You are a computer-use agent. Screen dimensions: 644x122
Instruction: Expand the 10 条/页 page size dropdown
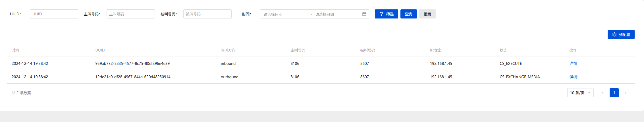click(580, 93)
